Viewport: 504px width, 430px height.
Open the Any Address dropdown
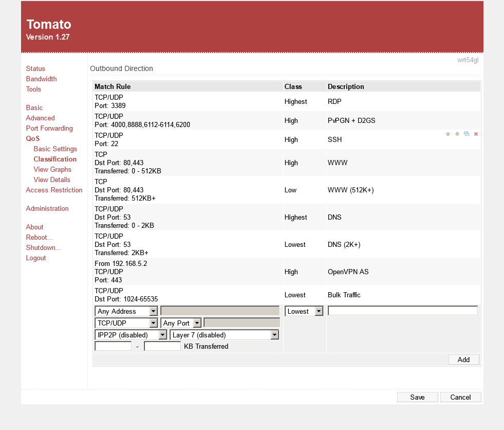126,311
